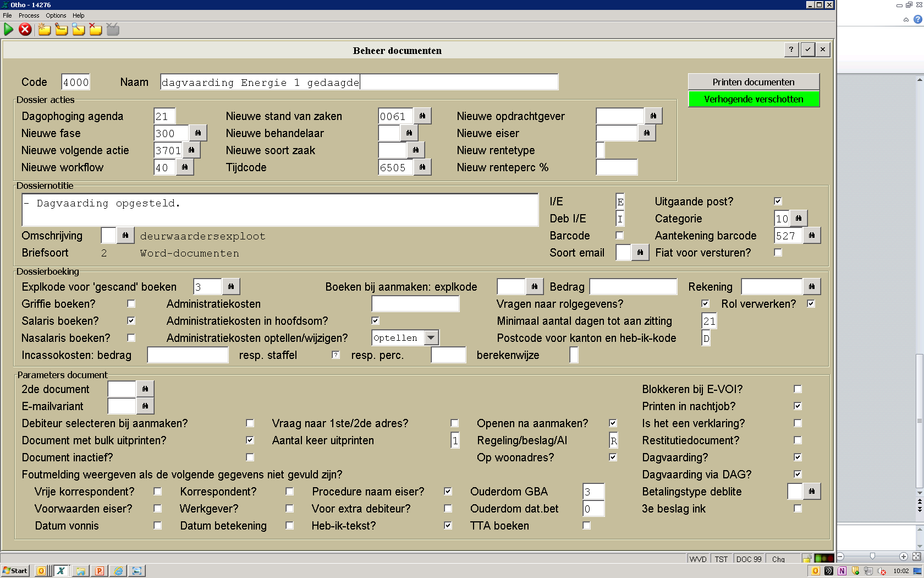Open lookup for Nieuwe volgende actie

tap(191, 150)
